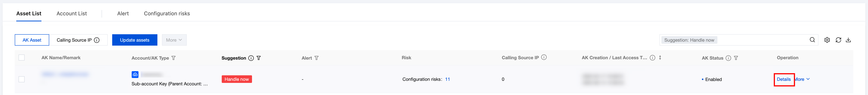Click the Update assets button
Image resolution: width=868 pixels, height=95 pixels.
(x=135, y=40)
